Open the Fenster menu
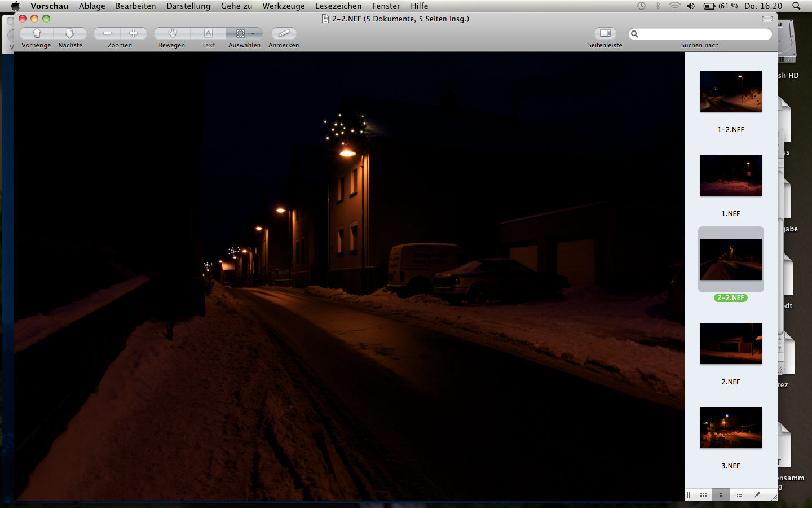812x508 pixels. [x=386, y=6]
